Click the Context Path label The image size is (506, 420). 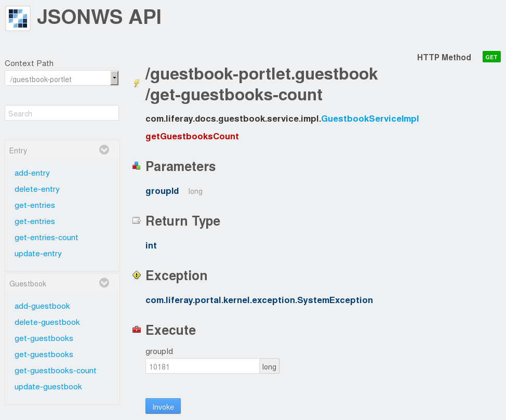[x=29, y=63]
